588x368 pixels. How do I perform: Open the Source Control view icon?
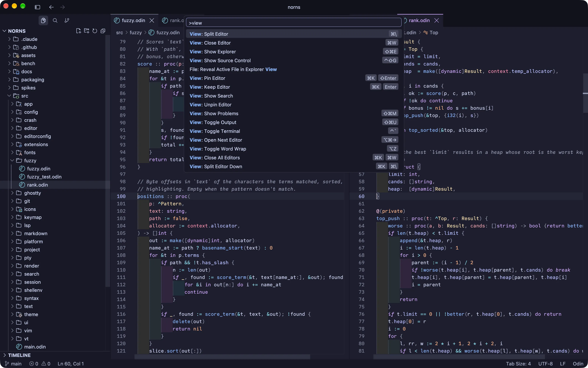coord(67,20)
